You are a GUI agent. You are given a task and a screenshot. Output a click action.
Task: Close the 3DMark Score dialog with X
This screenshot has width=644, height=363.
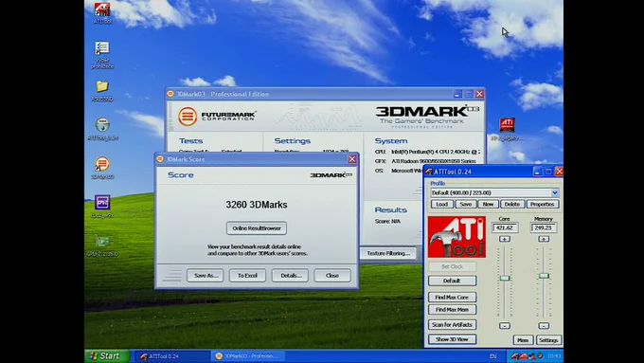click(352, 159)
